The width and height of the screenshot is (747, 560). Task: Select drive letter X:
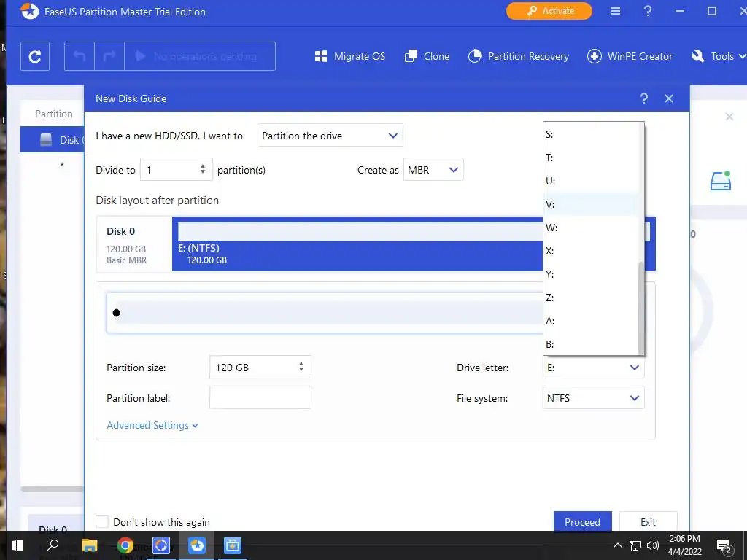pos(591,251)
